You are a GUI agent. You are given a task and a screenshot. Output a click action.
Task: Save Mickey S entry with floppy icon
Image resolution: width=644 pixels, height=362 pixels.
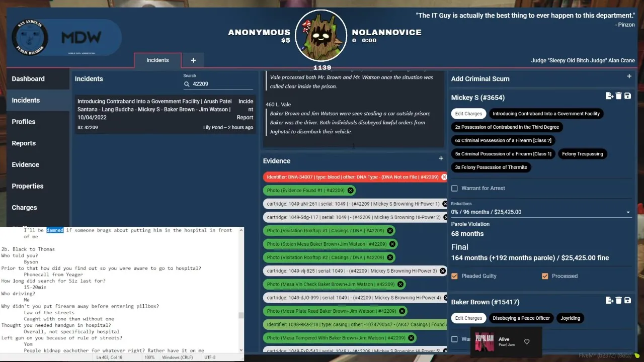pyautogui.click(x=627, y=96)
